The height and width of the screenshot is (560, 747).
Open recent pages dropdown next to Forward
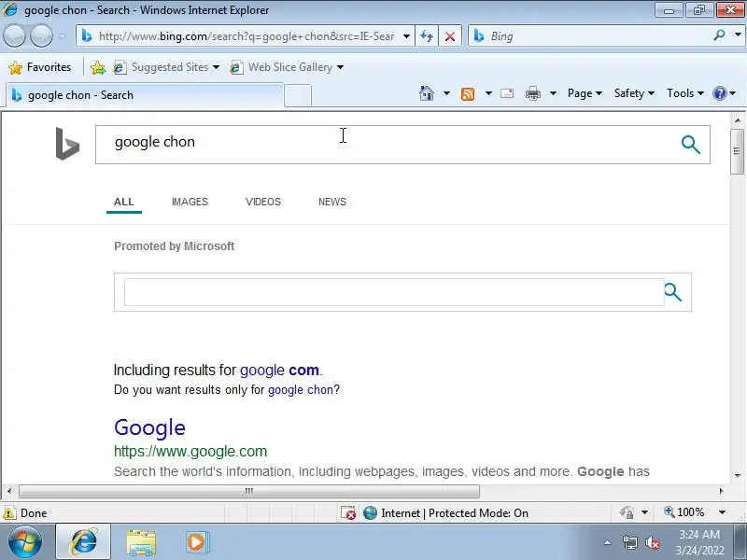coord(63,36)
